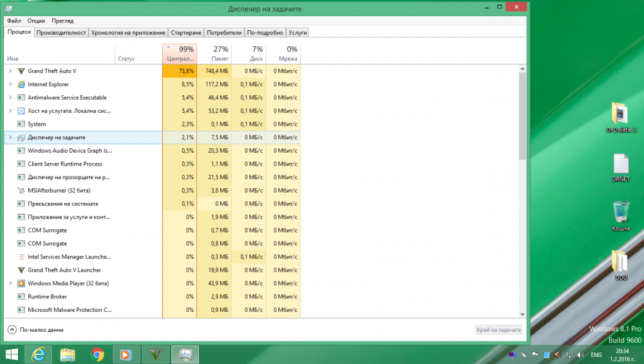Sort by Диск column header
This screenshot has width=644, height=364.
(249, 54)
